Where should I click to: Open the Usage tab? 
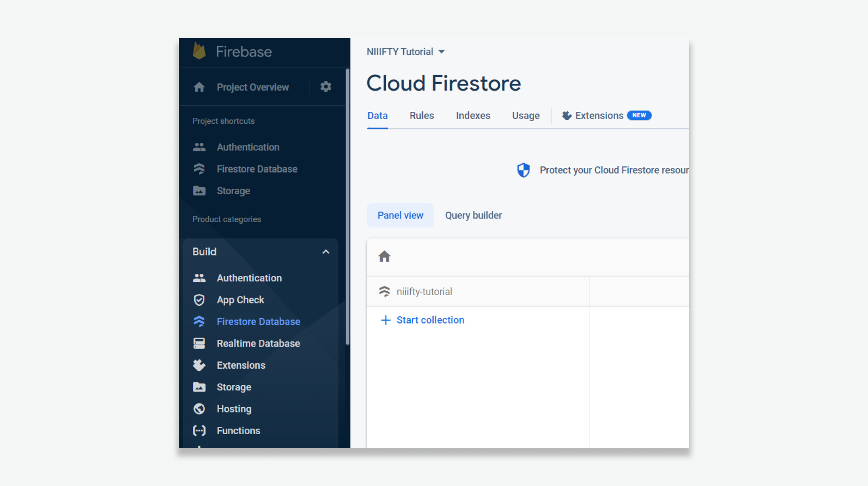pos(526,116)
